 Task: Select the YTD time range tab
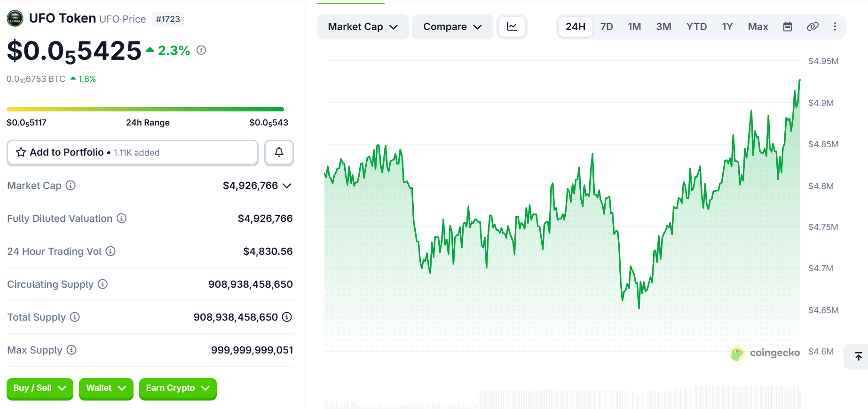point(696,27)
